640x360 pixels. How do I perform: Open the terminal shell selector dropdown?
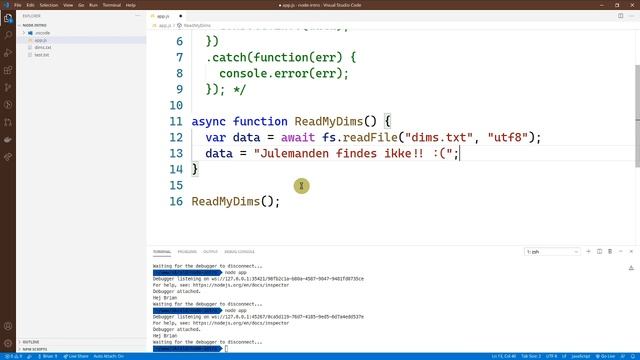(x=552, y=252)
